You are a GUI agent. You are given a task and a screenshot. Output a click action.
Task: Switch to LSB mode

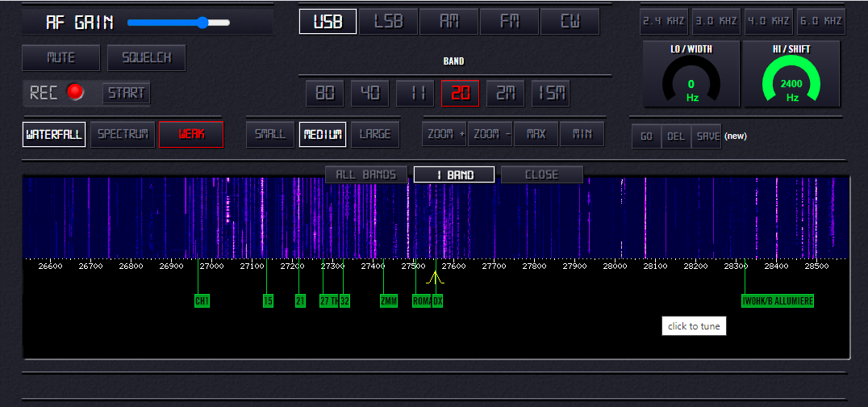pos(388,22)
